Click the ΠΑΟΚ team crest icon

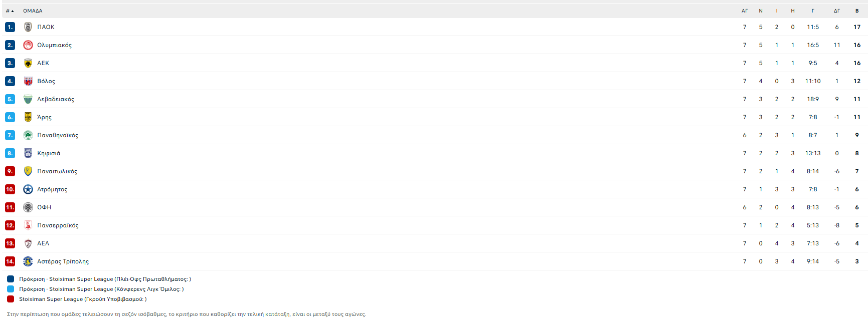(x=28, y=27)
